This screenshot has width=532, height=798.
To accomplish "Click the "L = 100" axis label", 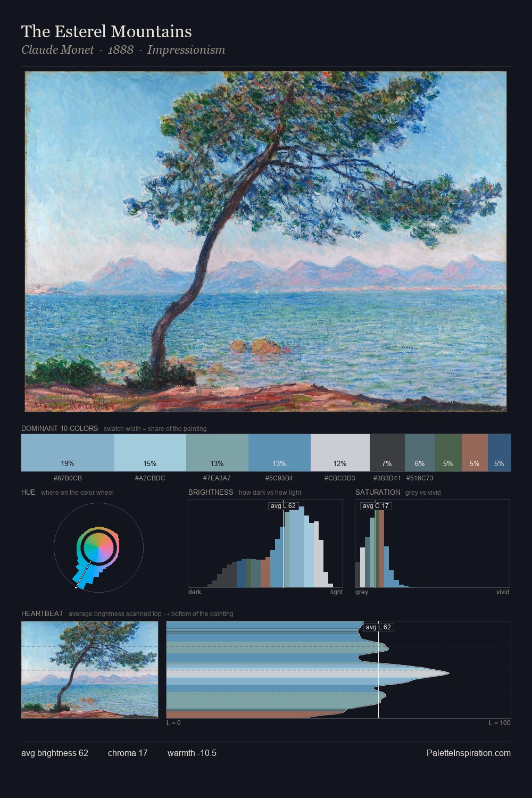I will tap(500, 723).
